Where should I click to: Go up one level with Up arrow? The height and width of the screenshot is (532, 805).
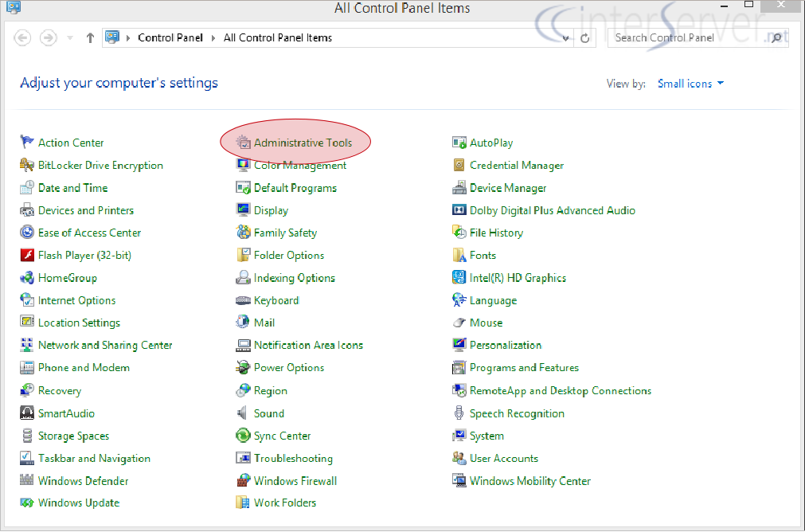(x=90, y=38)
